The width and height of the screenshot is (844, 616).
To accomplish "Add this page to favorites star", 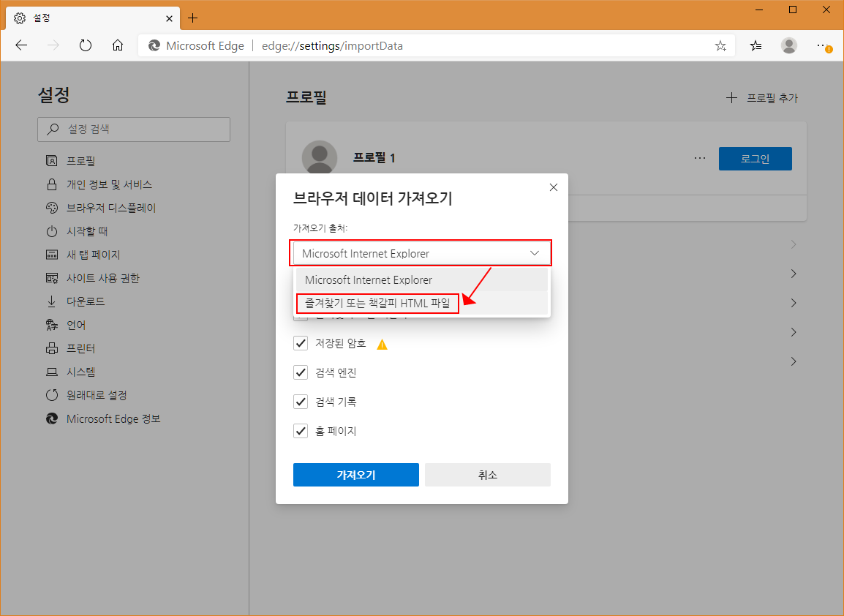I will 720,46.
